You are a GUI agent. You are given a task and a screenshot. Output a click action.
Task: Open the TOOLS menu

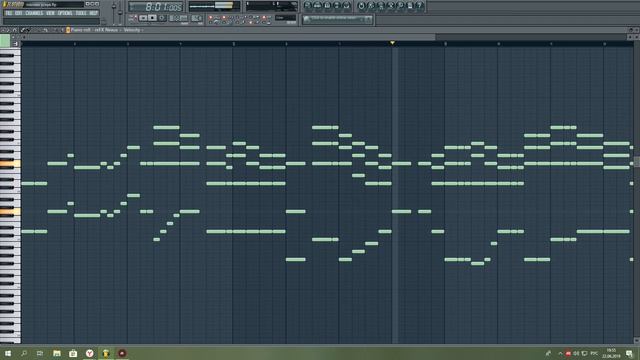(81, 13)
